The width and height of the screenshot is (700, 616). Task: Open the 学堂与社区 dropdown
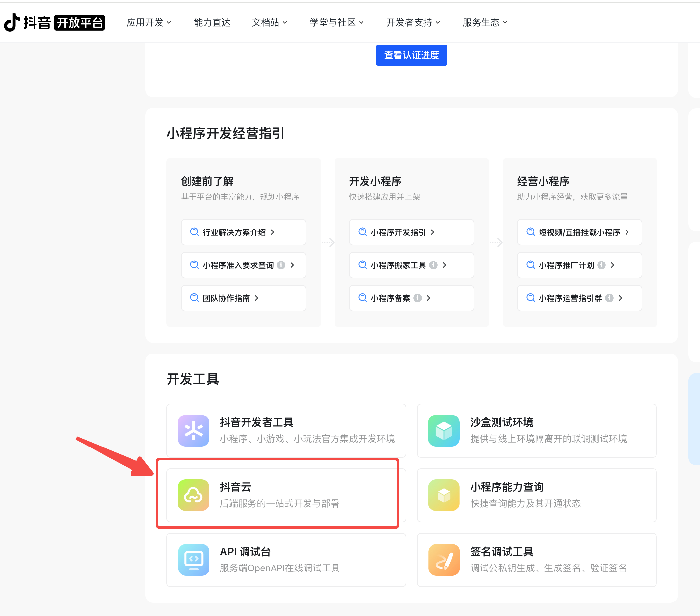(x=336, y=23)
